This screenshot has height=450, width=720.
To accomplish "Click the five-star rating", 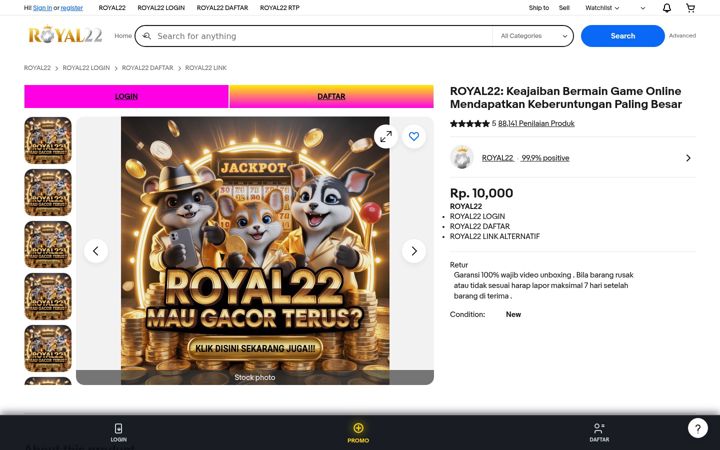I will click(x=470, y=124).
